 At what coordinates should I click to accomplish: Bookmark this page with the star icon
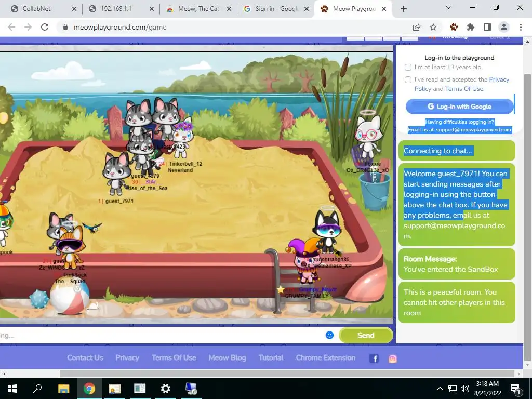[x=433, y=27]
